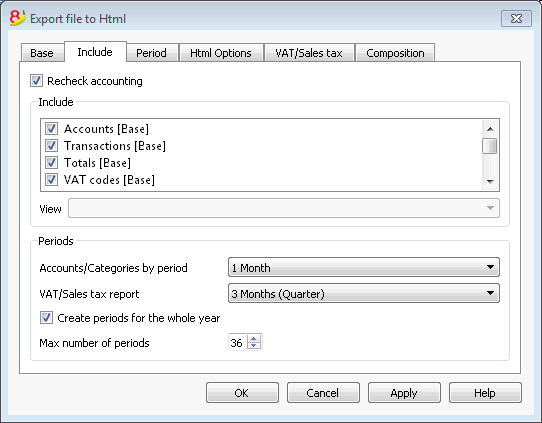The image size is (542, 423).
Task: Uncheck VAT codes [Base] item
Action: click(52, 180)
